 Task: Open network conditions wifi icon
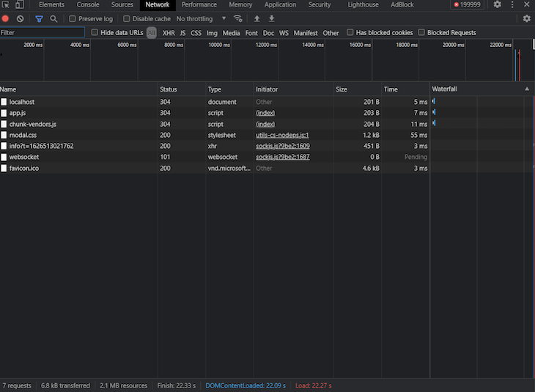237,18
